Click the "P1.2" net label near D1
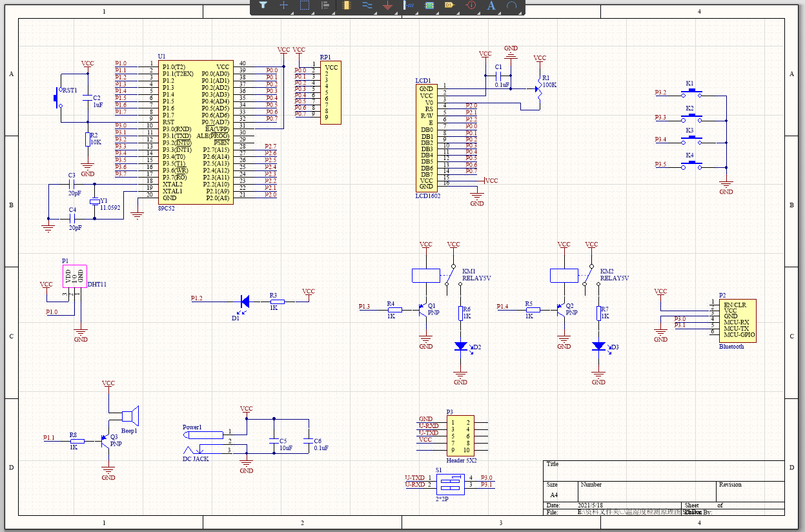This screenshot has width=805, height=532. [x=198, y=298]
